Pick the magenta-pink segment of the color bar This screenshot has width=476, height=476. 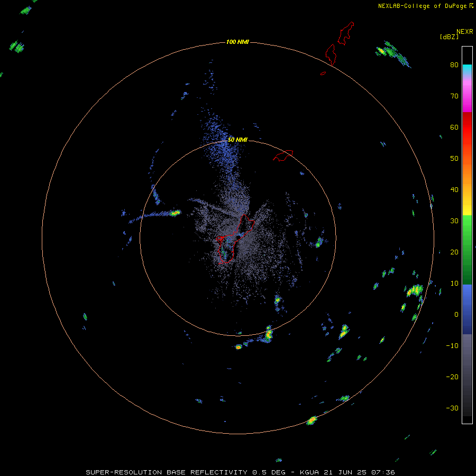(467, 94)
